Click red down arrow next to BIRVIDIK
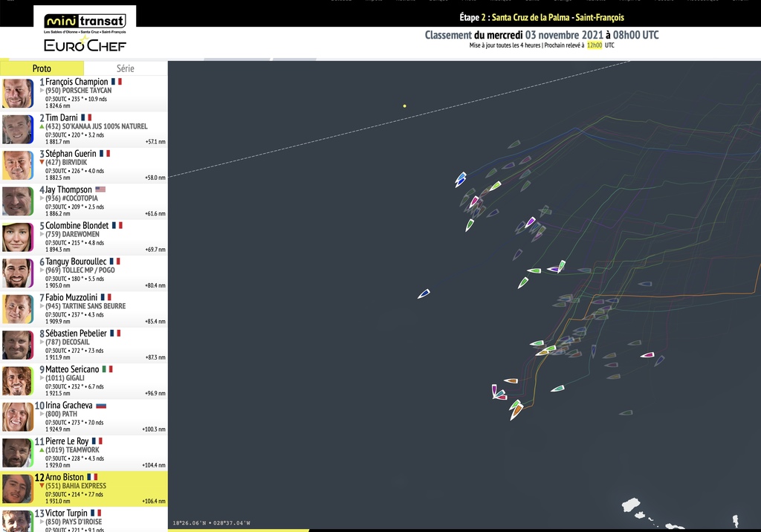 42,162
